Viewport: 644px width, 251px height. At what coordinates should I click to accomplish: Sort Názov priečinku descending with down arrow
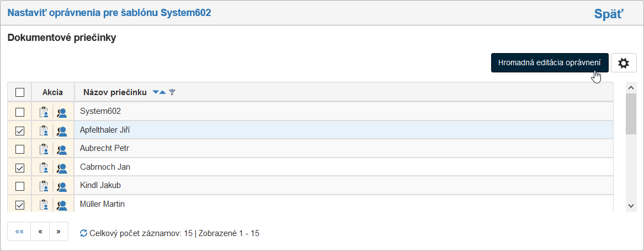tap(156, 92)
